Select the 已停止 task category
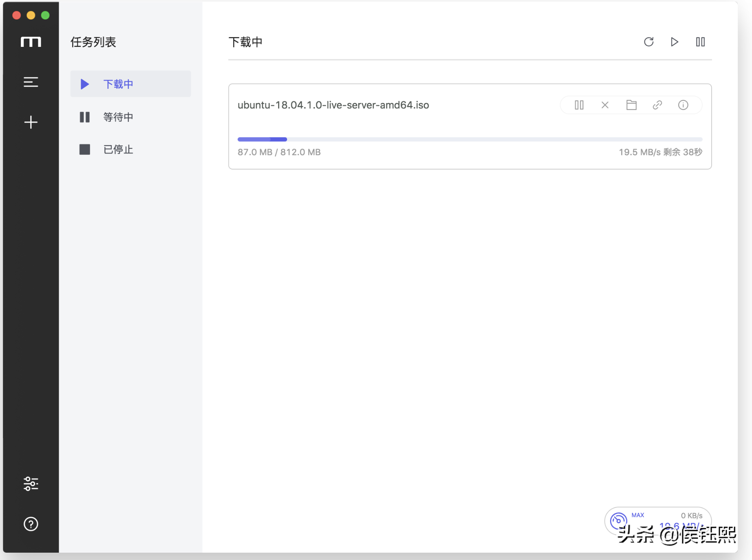Viewport: 752px width, 560px height. point(130,150)
